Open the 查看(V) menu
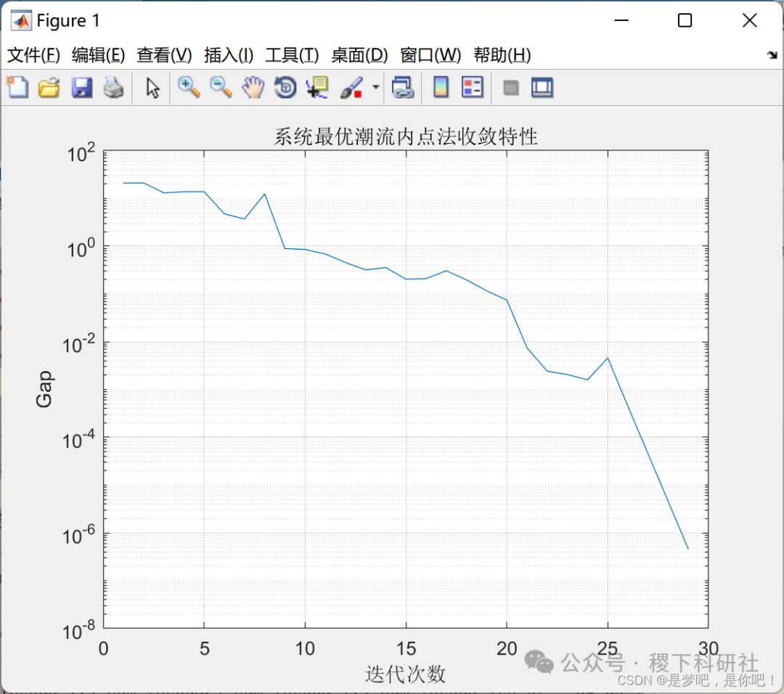 [x=164, y=55]
